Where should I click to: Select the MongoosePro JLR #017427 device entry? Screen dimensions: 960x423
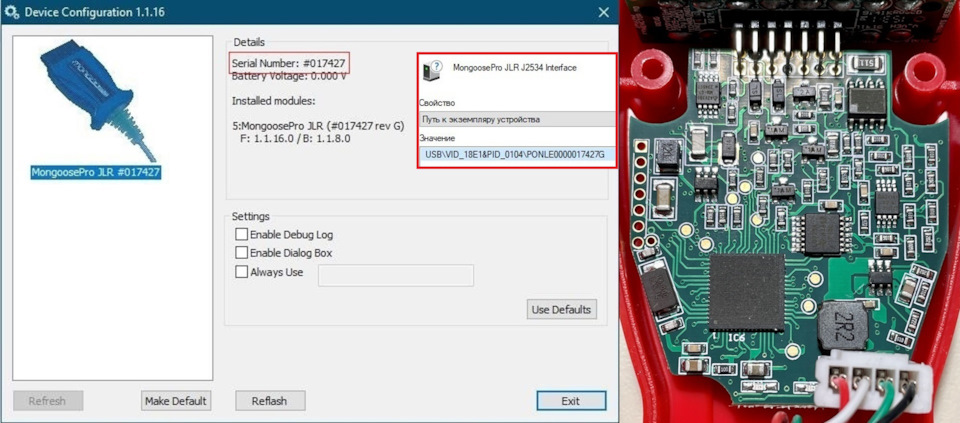[96, 173]
